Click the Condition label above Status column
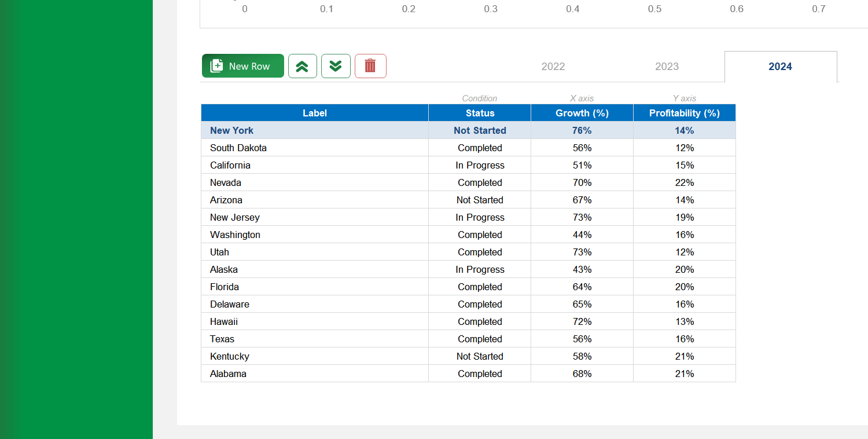The height and width of the screenshot is (439, 868). (x=479, y=98)
